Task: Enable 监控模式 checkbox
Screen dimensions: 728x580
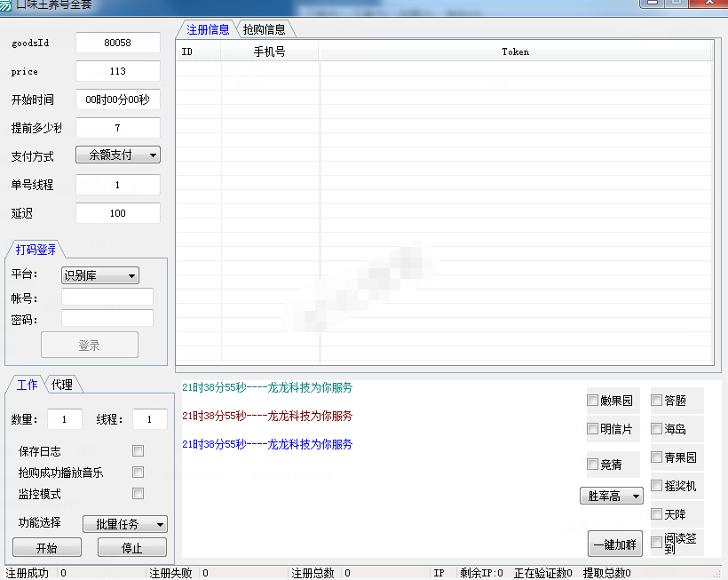Action: [138, 494]
